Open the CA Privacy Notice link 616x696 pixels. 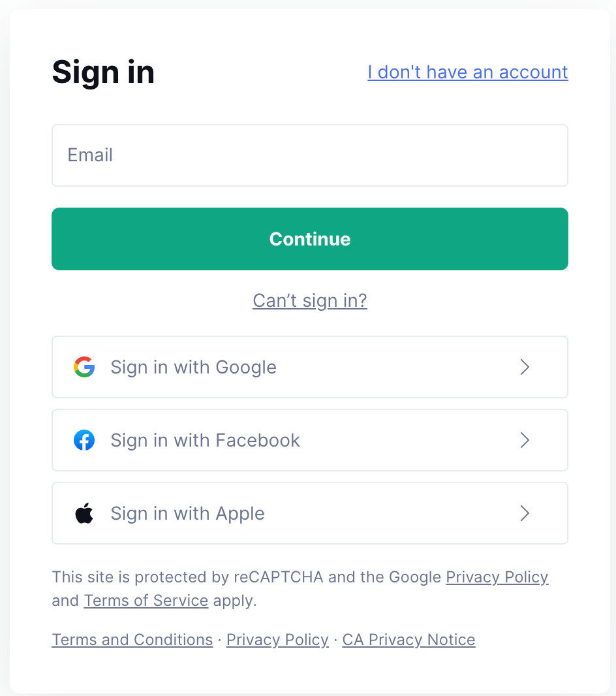pos(408,640)
